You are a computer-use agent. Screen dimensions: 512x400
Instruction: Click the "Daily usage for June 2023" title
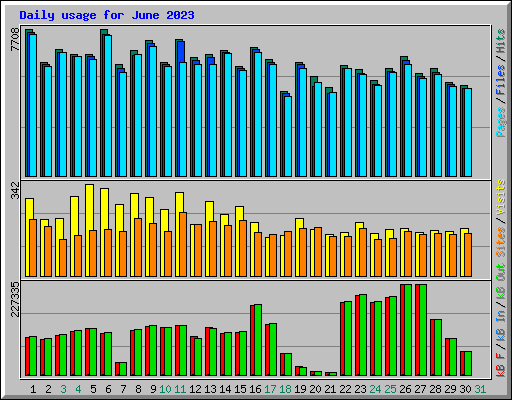[x=107, y=15]
